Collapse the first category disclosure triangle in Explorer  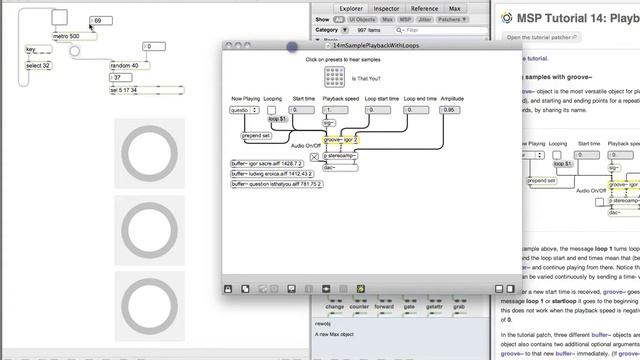coord(318,40)
